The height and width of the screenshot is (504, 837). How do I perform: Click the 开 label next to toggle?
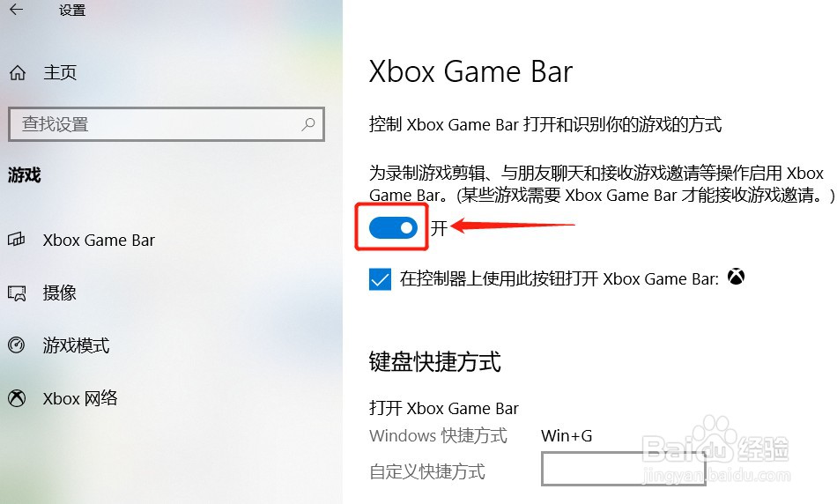click(439, 228)
